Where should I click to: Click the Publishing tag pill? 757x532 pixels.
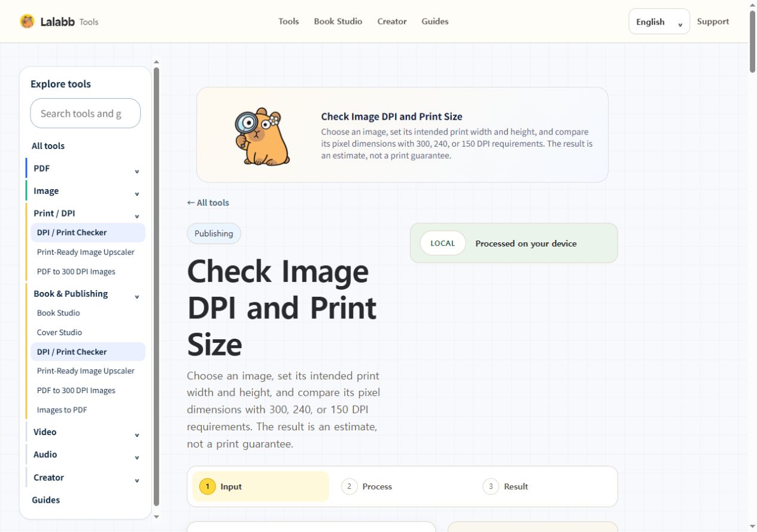pos(214,233)
